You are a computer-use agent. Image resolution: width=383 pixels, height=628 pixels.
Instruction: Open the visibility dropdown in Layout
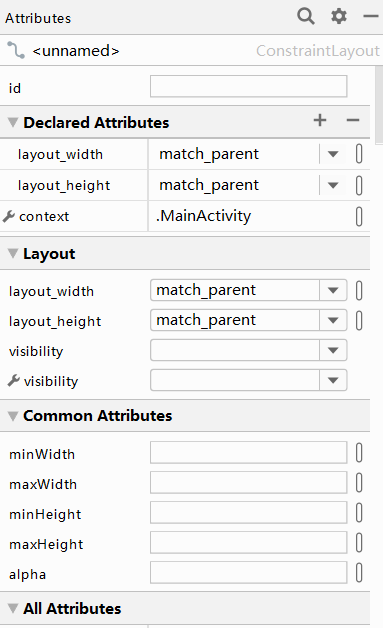pyautogui.click(x=333, y=350)
